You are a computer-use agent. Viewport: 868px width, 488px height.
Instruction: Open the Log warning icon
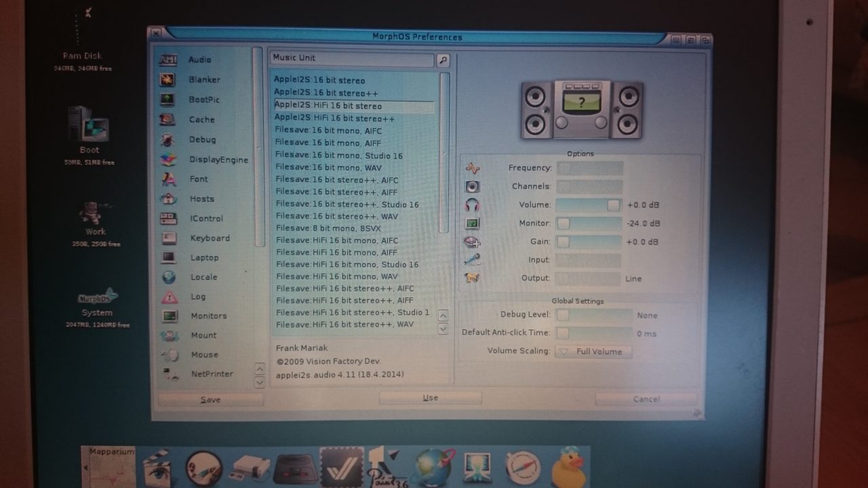(170, 297)
